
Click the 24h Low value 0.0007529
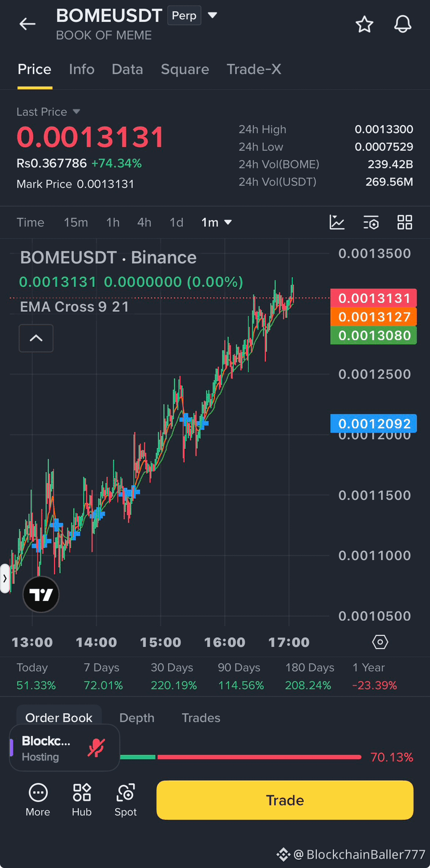[384, 147]
